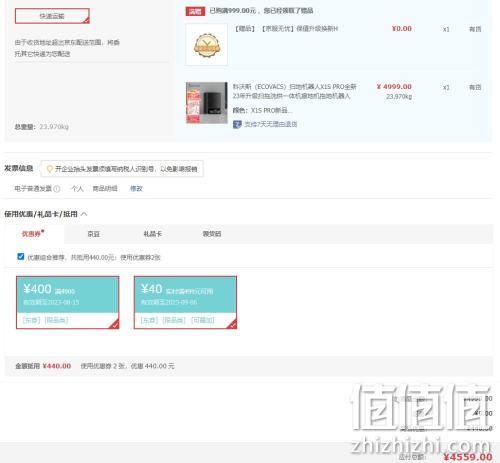Select the 快递运输 delivery option
The image size is (500, 463).
click(52, 16)
